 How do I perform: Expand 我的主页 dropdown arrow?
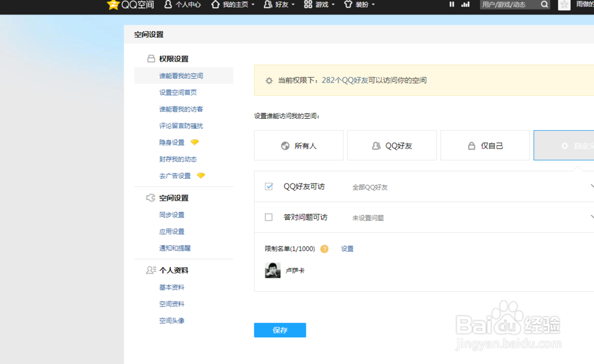253,5
